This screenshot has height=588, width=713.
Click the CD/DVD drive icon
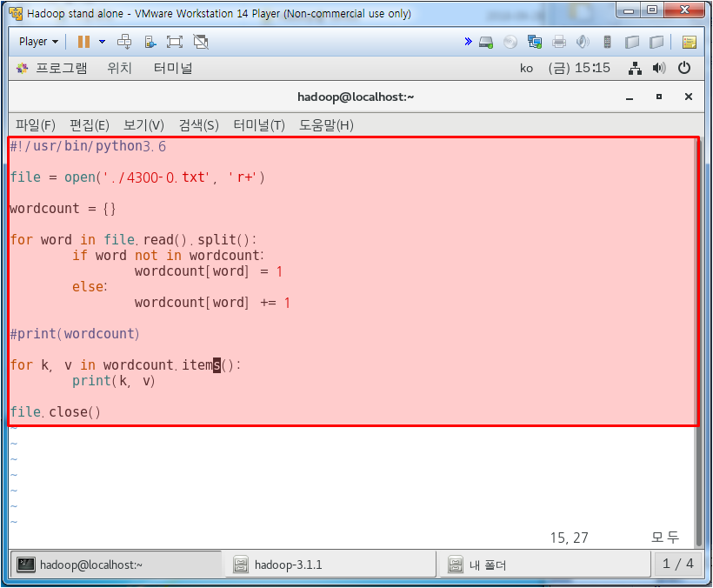click(510, 43)
